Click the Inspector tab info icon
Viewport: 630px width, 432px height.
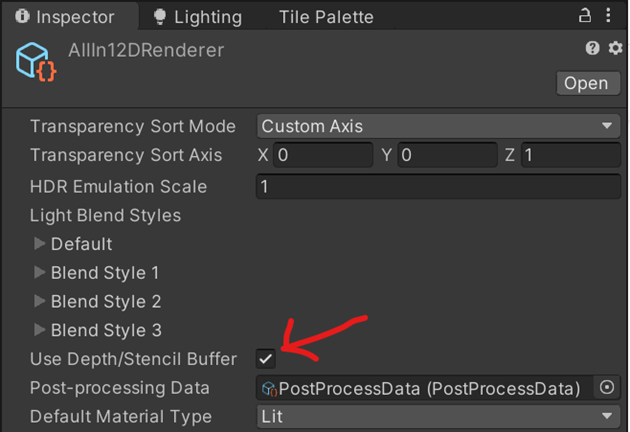[x=22, y=16]
